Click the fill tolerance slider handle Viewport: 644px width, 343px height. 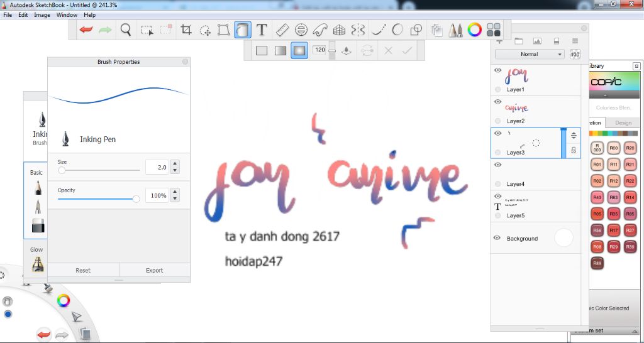coord(332,51)
